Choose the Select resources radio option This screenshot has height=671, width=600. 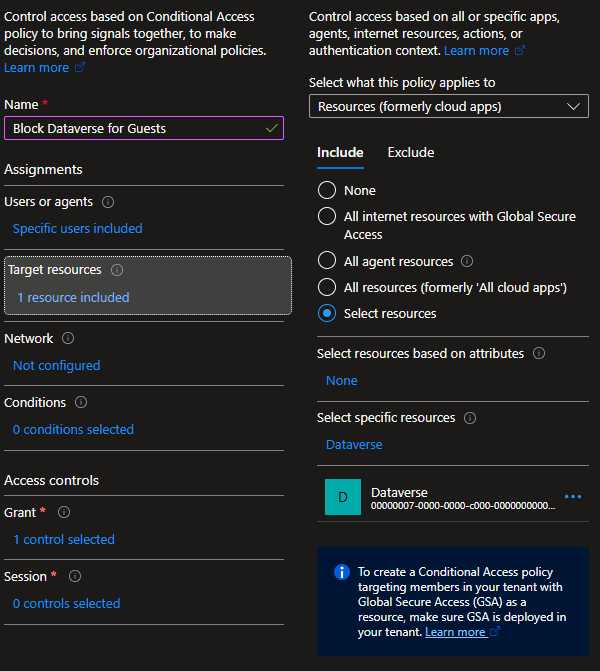pyautogui.click(x=327, y=314)
